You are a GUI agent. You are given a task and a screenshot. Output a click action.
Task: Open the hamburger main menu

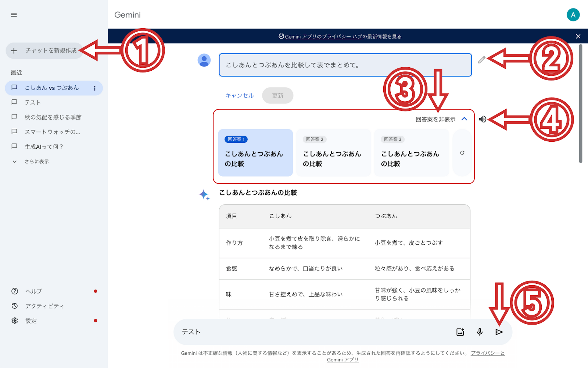[14, 15]
